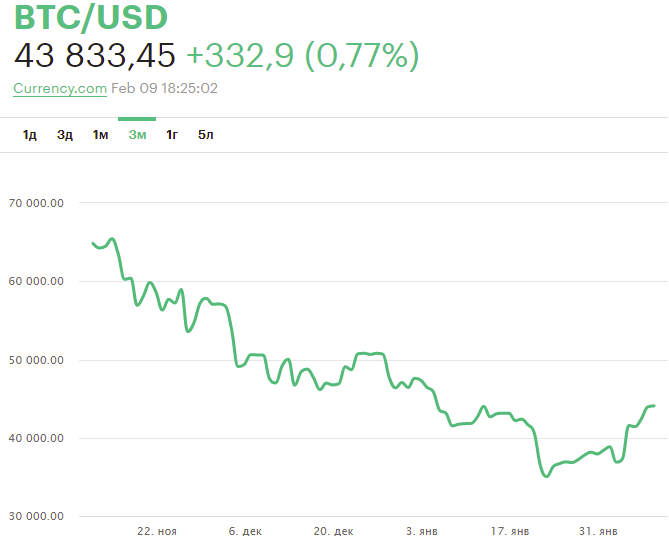Click the BTC/USD pair title
The height and width of the screenshot is (540, 669).
[x=90, y=18]
